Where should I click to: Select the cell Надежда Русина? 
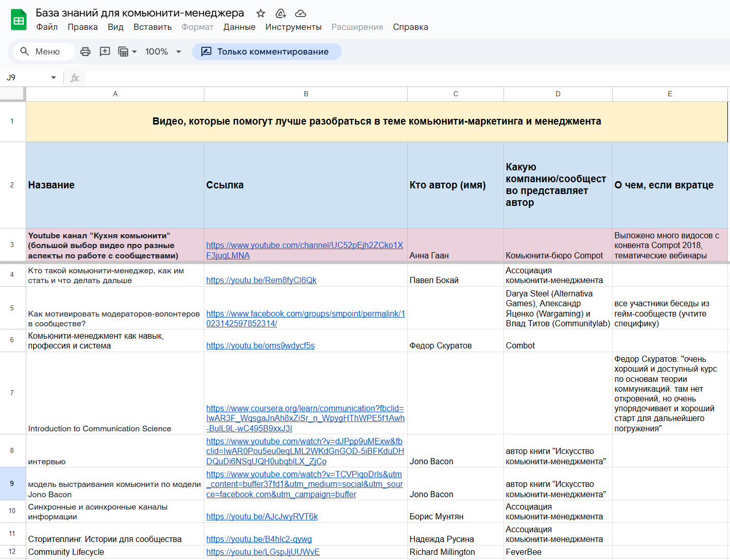(x=456, y=534)
